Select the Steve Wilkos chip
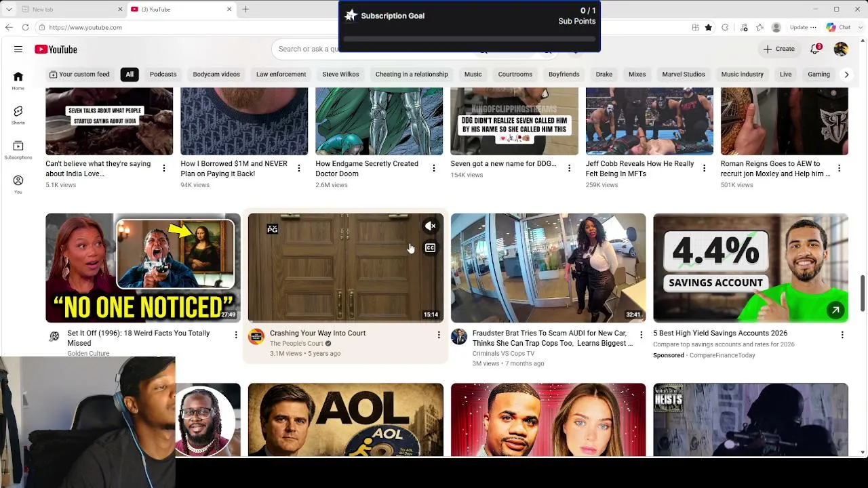Screen dimensions: 868x488 pos(340,75)
